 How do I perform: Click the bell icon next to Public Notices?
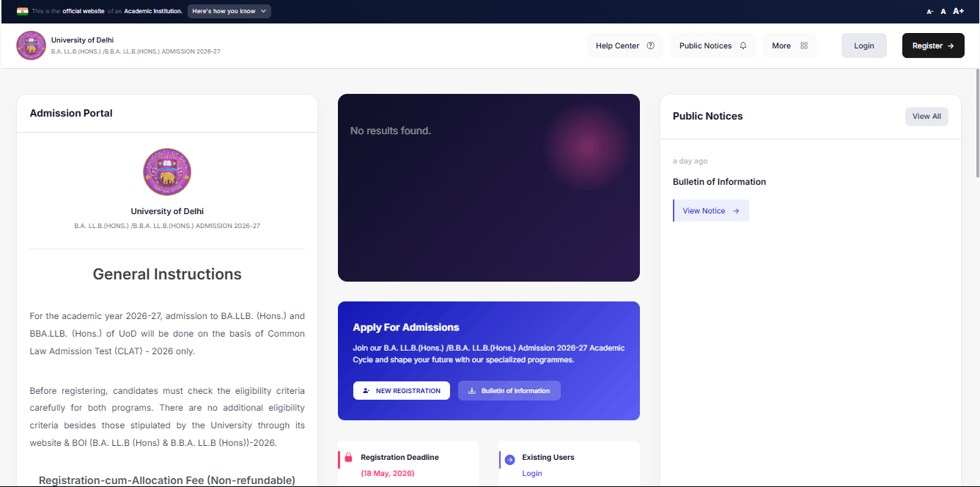(x=743, y=45)
